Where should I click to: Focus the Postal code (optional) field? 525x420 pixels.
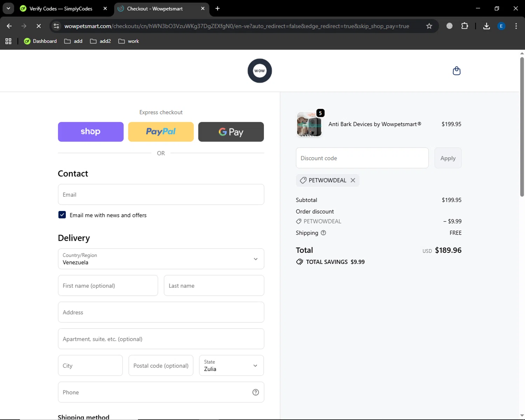(161, 365)
